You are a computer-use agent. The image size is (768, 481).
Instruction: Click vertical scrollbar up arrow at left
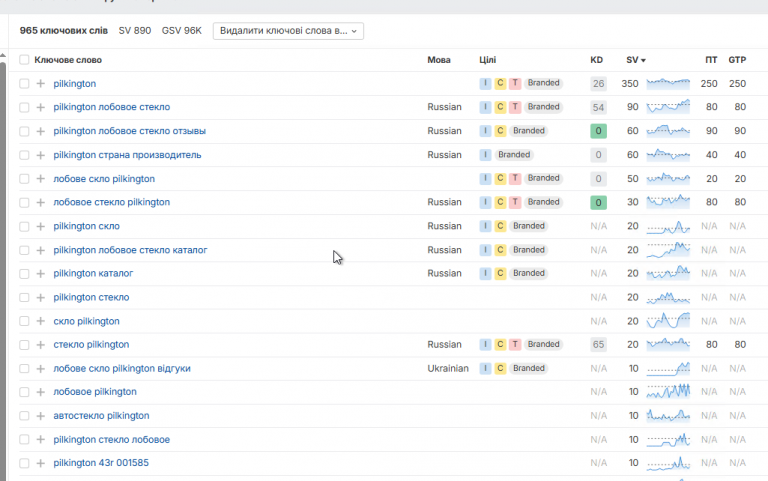coord(3,55)
